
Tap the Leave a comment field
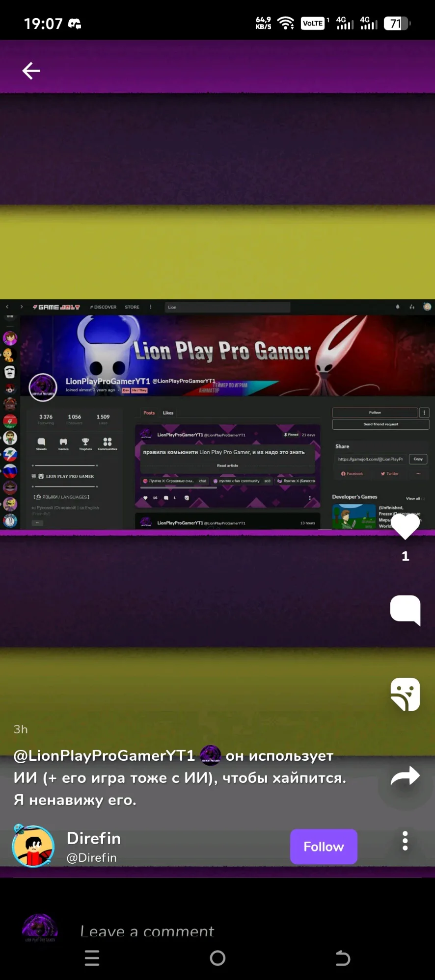tap(147, 931)
